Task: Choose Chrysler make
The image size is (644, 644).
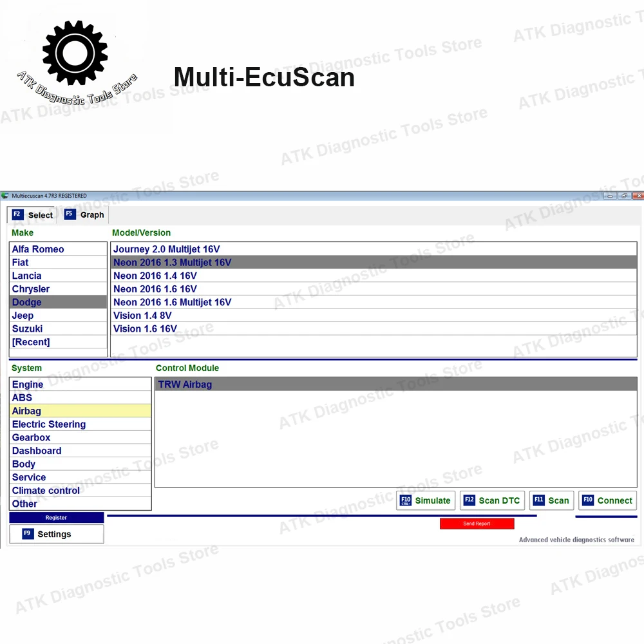Action: 58,289
